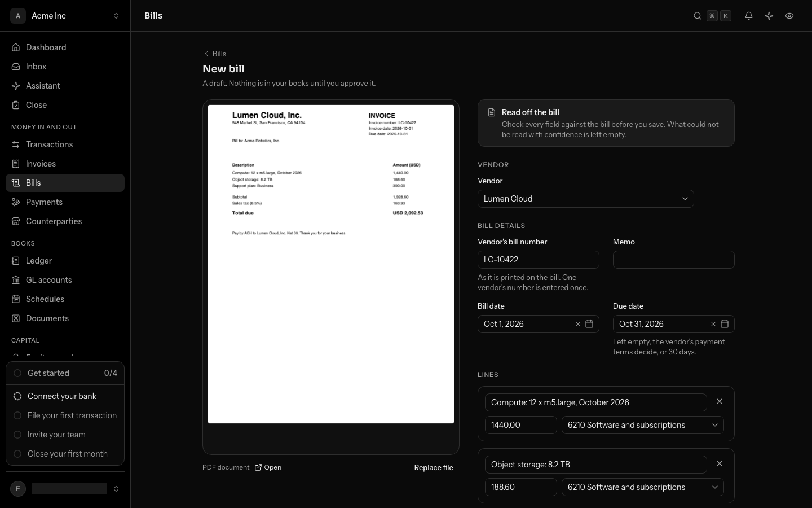This screenshot has width=812, height=508.
Task: Open Inbox in sidebar
Action: click(x=65, y=67)
